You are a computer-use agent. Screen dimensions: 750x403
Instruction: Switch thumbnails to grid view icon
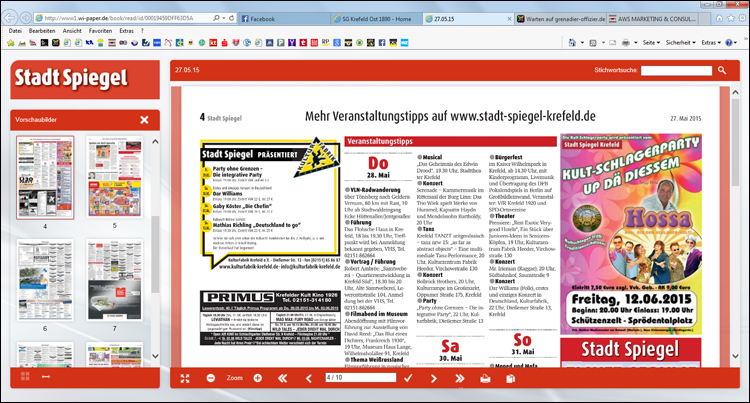pyautogui.click(x=25, y=377)
